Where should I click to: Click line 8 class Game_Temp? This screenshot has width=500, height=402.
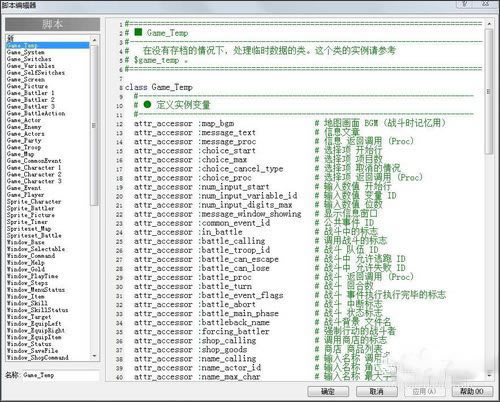point(159,87)
